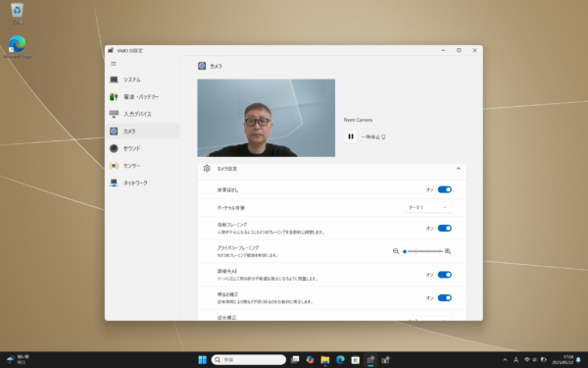Open the バーチャル背景 テーマ1 dropdown

coord(428,208)
